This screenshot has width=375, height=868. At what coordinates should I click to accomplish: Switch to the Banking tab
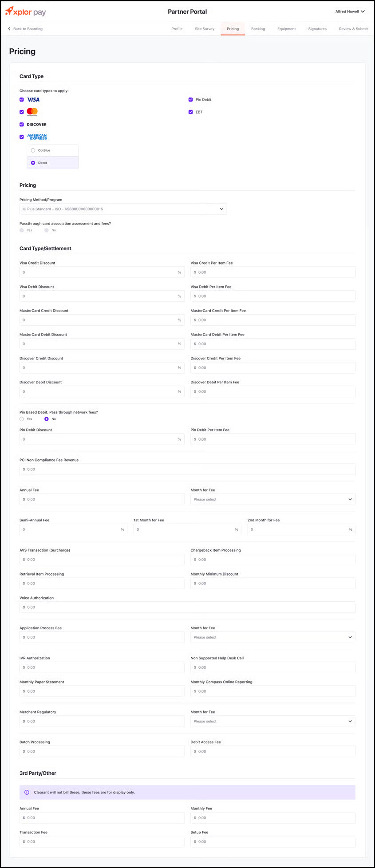tap(258, 29)
